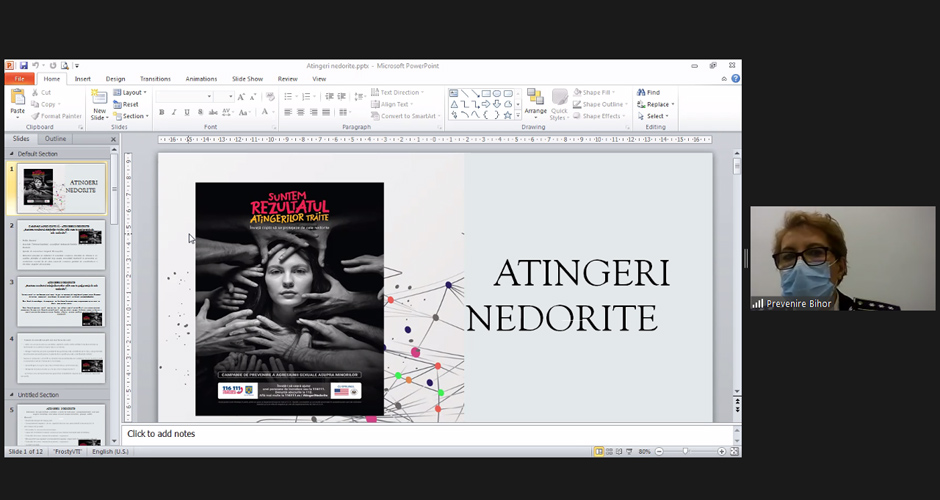
Task: Decrease the font size
Action: coord(253,97)
